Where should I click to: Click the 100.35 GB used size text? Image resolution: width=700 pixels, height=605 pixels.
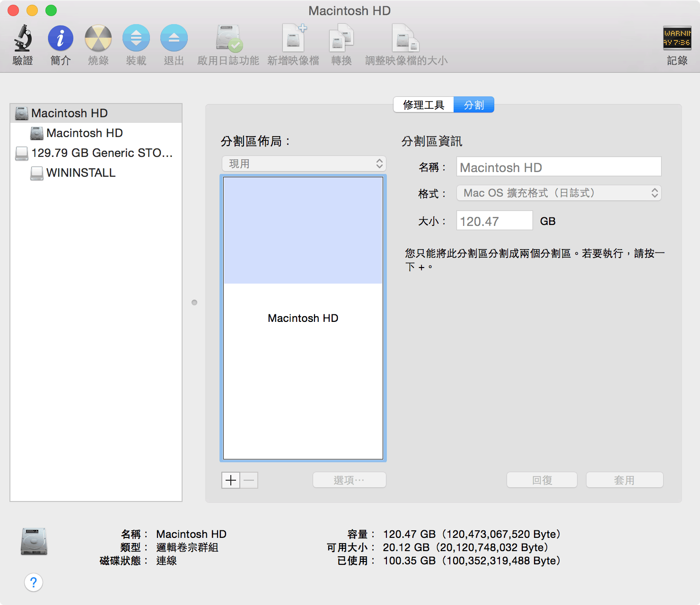click(472, 561)
